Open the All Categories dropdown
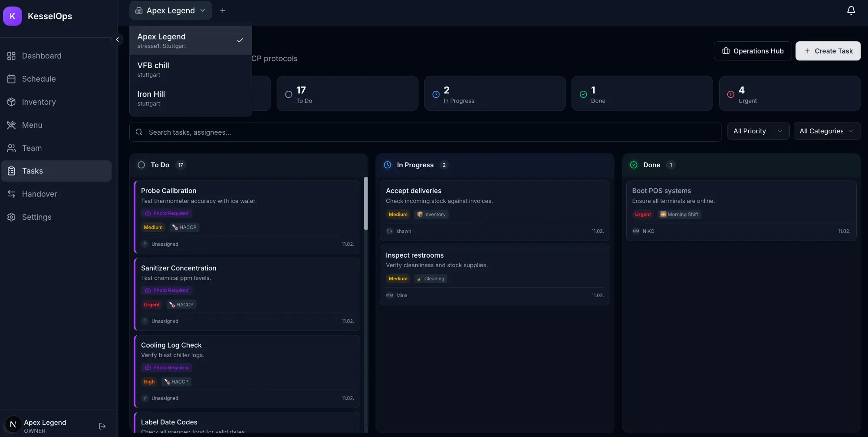This screenshot has height=437, width=868. [x=827, y=131]
